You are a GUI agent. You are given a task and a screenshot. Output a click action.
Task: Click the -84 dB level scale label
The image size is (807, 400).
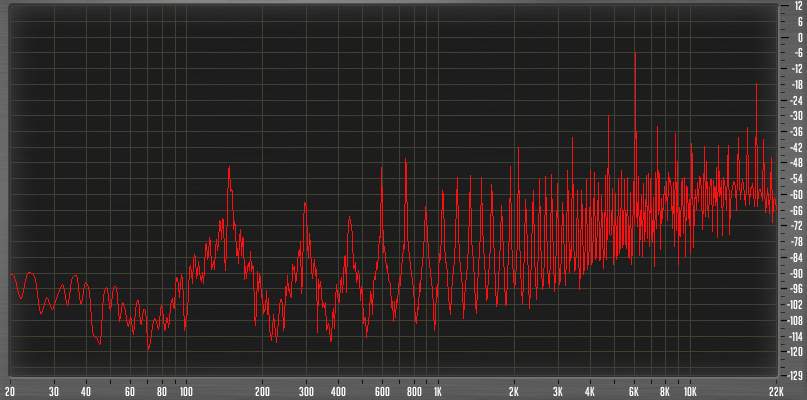796,257
